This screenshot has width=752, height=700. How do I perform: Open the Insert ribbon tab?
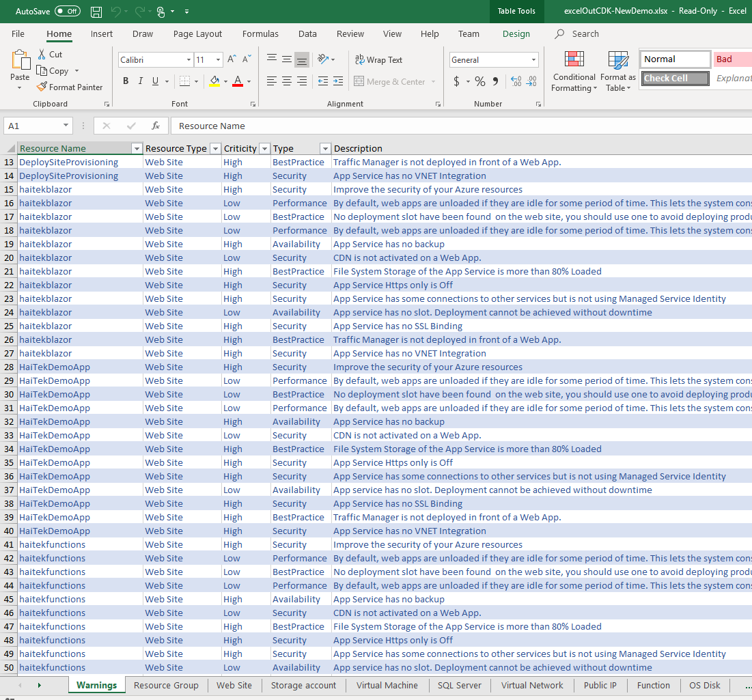tap(102, 34)
